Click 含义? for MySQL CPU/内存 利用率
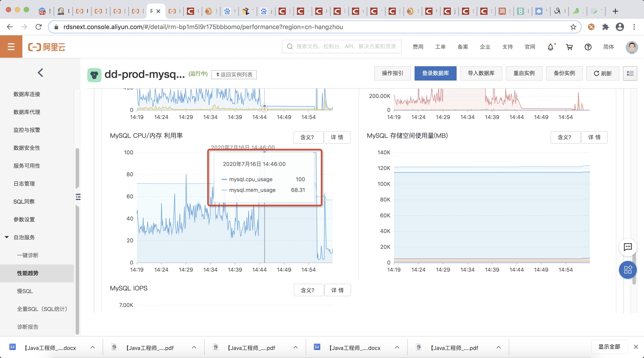Screen dimensions: 644x358 pos(308,137)
